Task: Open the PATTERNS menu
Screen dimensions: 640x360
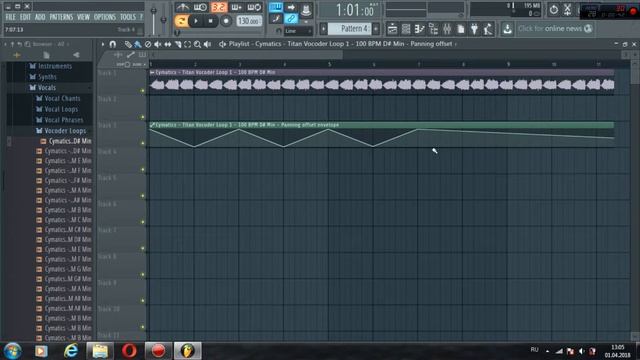Action: [x=61, y=17]
